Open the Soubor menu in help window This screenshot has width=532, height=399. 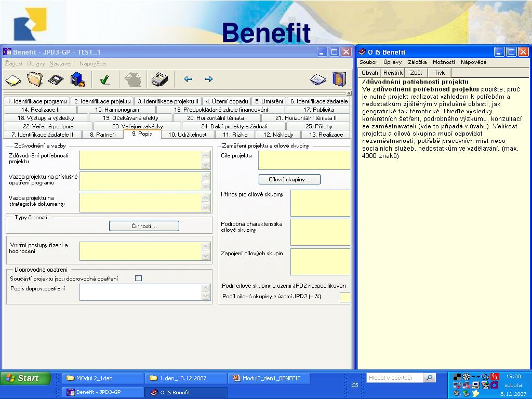[368, 62]
